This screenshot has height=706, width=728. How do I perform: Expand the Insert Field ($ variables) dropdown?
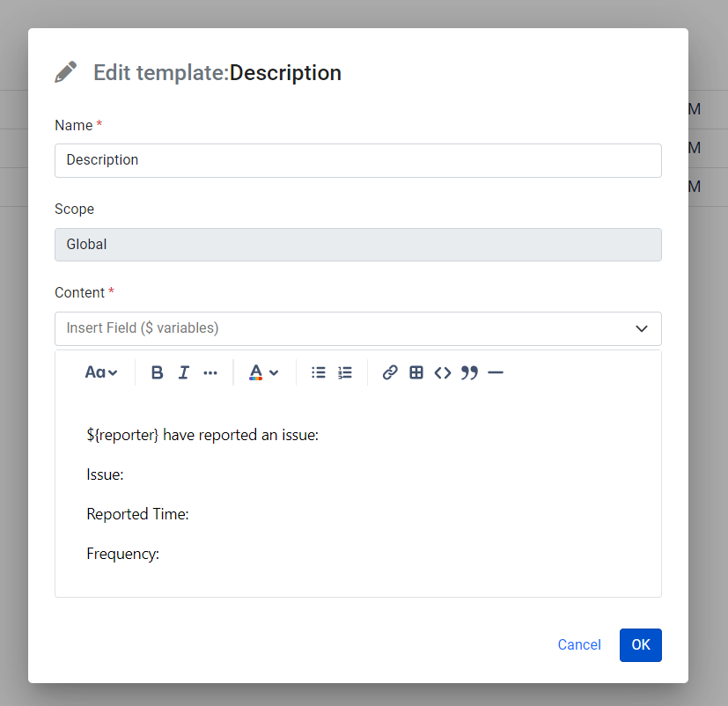coord(357,328)
